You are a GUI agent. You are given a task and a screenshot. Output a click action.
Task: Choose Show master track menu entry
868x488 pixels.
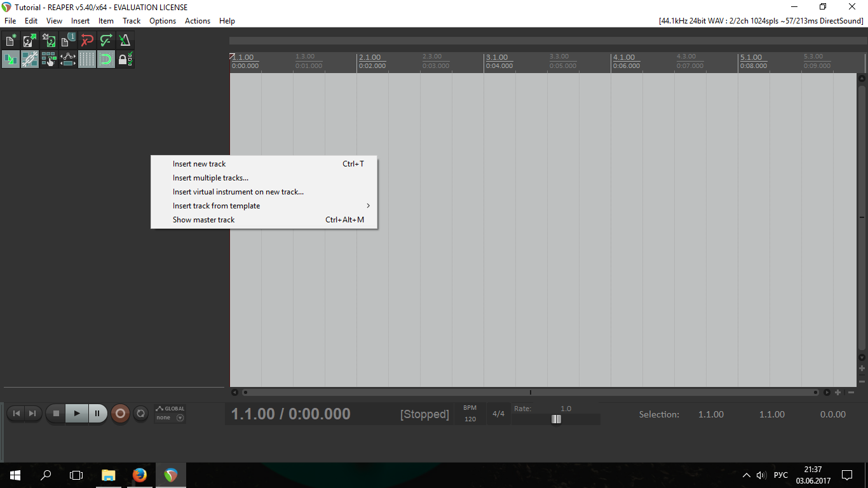coord(264,220)
